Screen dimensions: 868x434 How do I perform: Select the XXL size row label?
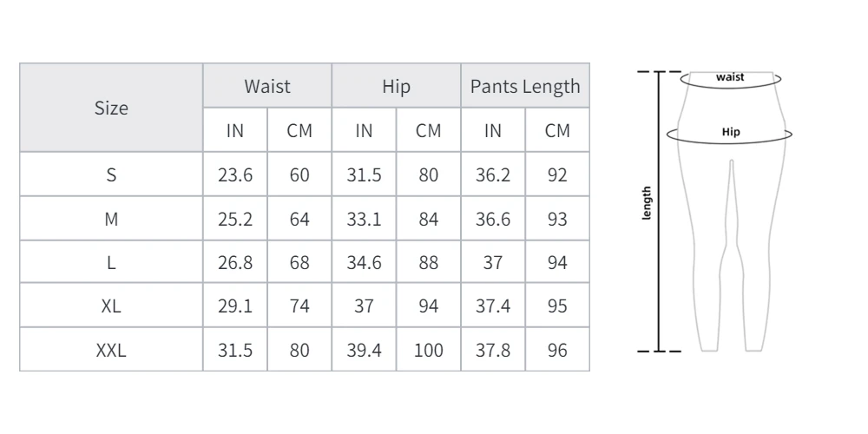coord(111,350)
